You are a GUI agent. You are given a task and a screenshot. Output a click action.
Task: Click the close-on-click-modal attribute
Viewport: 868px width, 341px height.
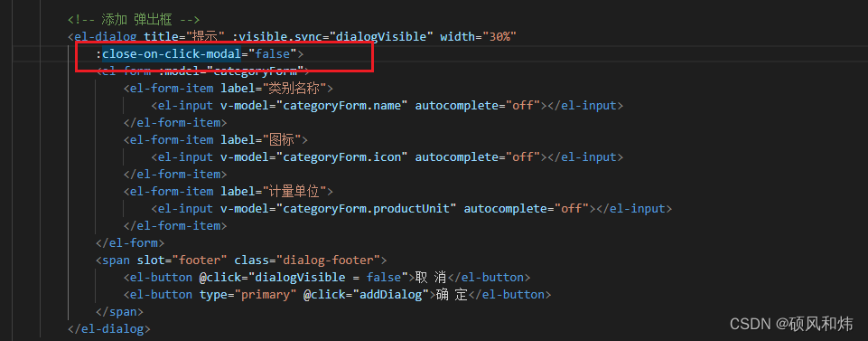172,53
